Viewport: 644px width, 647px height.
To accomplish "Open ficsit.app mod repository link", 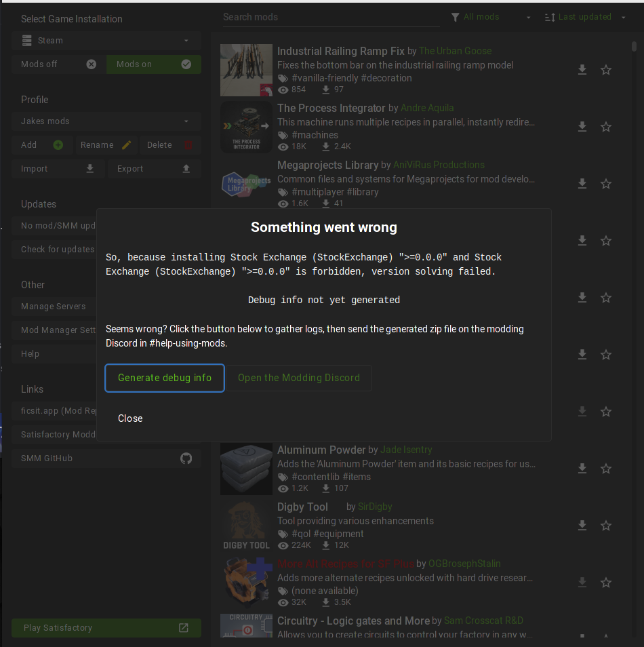I will click(54, 411).
